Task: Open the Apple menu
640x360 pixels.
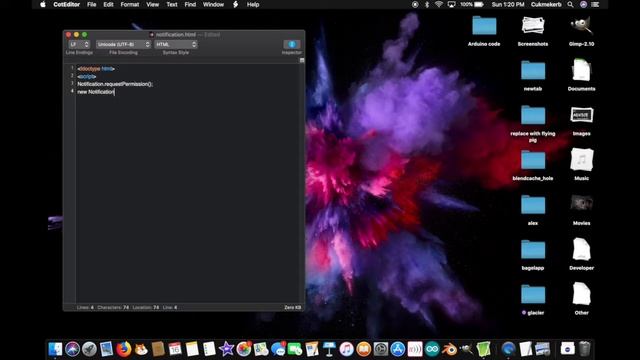Action: pos(43,4)
